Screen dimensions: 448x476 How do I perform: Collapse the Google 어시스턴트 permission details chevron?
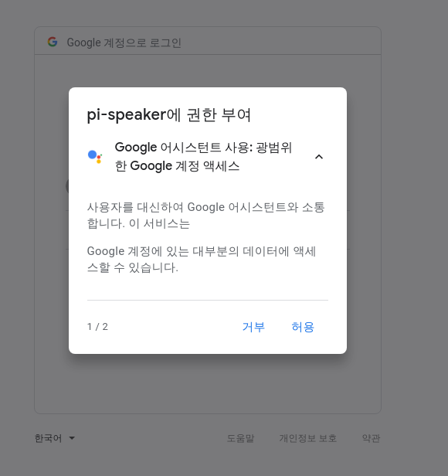[319, 157]
